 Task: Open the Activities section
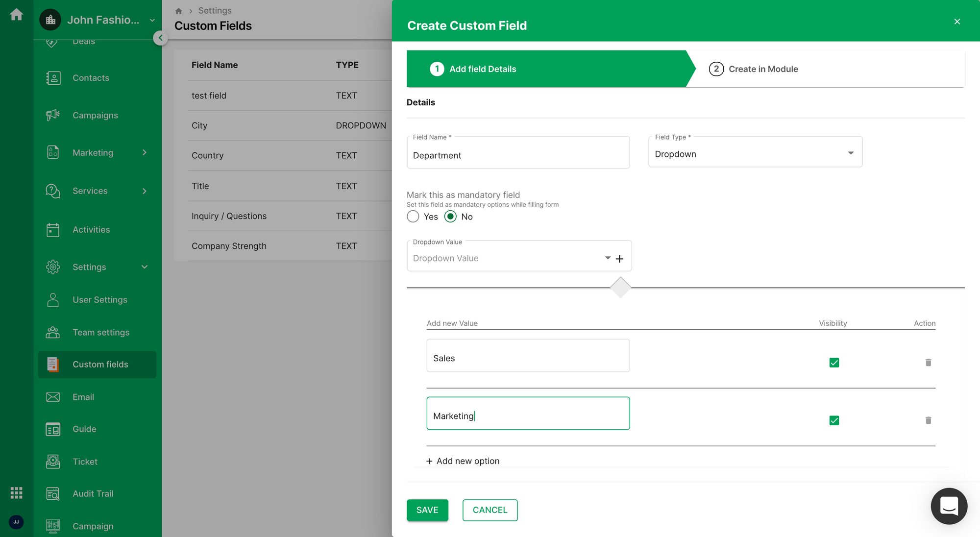[x=91, y=229]
